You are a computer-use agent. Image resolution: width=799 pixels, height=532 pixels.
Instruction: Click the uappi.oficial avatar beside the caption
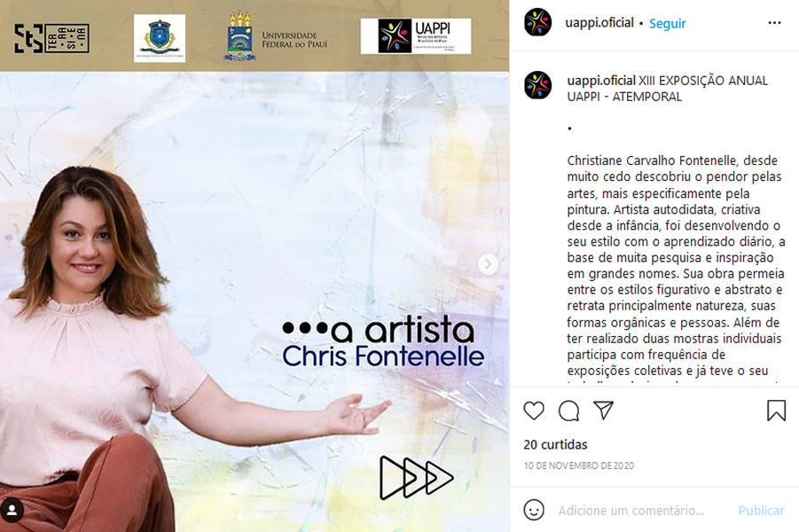tap(537, 84)
